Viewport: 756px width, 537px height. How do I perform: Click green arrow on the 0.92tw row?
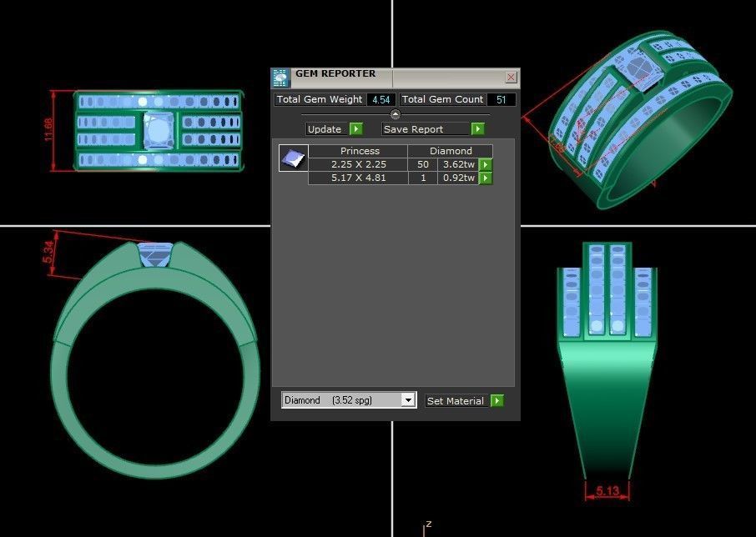[x=486, y=178]
